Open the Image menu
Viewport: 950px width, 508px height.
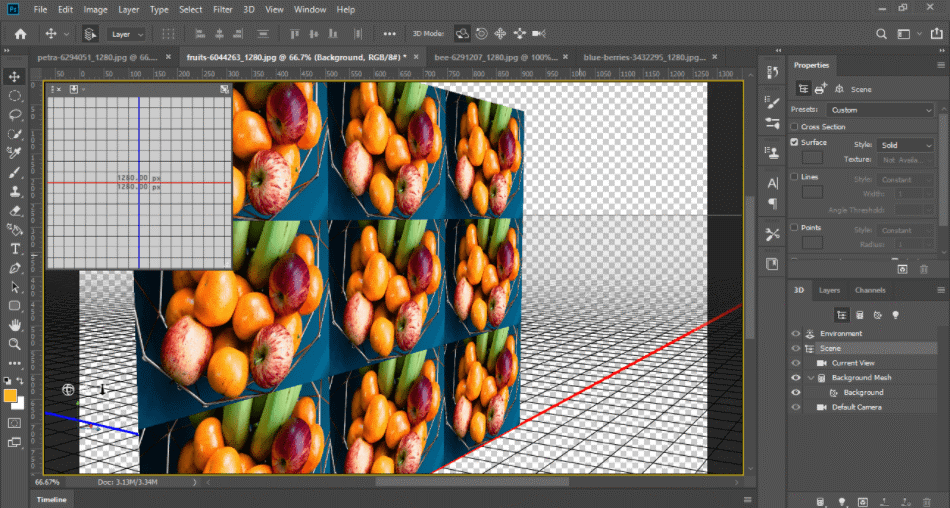95,10
